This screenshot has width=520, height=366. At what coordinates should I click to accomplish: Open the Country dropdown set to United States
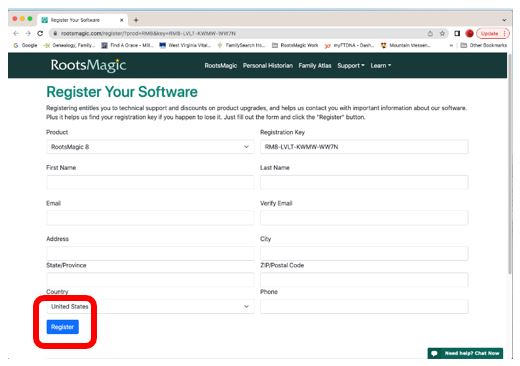(150, 306)
